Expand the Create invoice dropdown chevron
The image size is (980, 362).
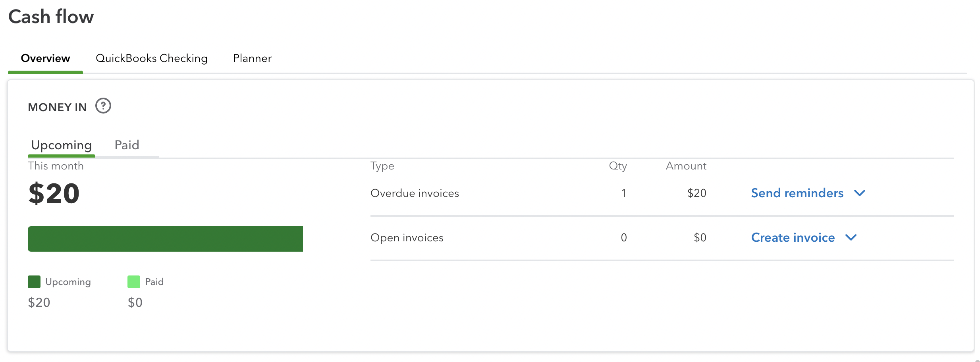(851, 238)
